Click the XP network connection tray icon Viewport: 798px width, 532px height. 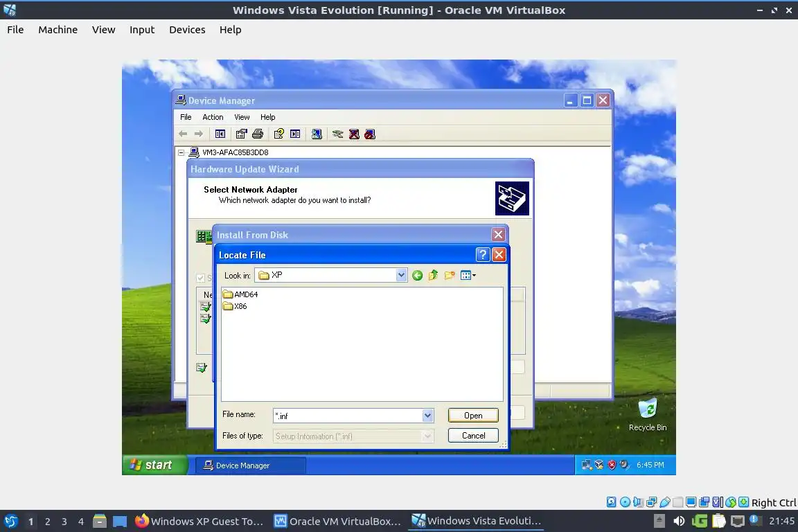coord(587,465)
